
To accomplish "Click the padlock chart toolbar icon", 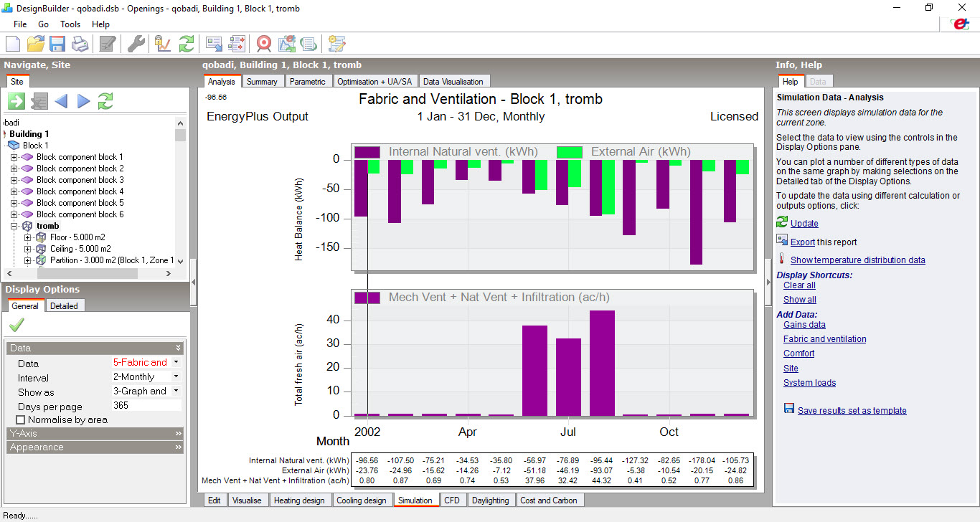I will 163,44.
